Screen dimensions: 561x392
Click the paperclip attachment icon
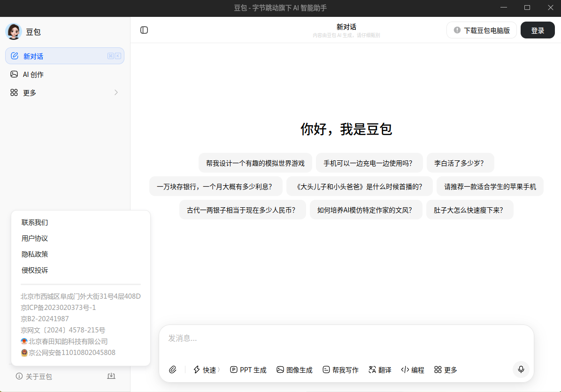(173, 369)
